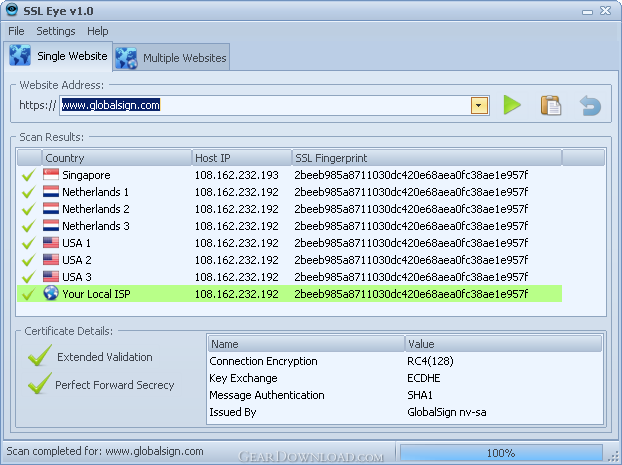Click the RC4(128) value
This screenshot has height=465, width=622.
(x=430, y=361)
